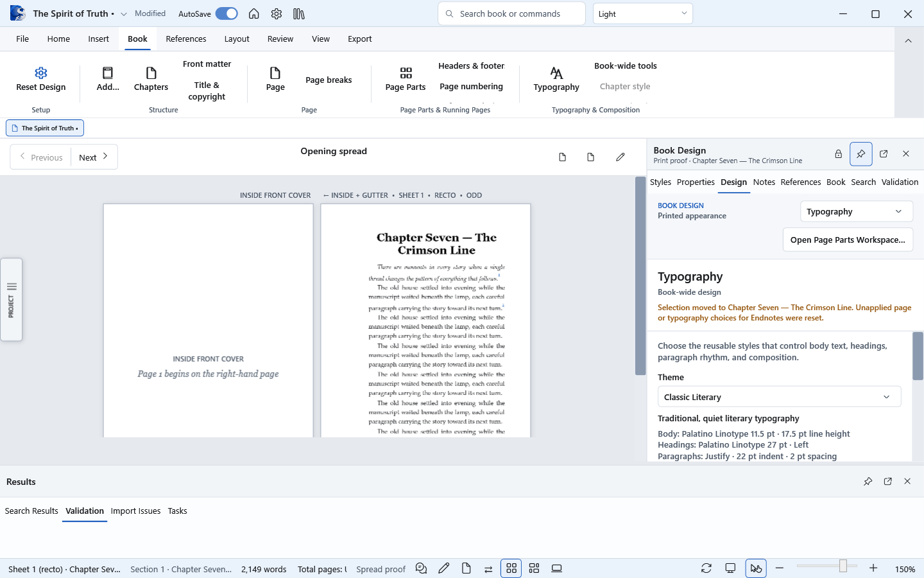Screen dimensions: 924x578
Task: Open the Chapters tool in ribbon
Action: [x=151, y=80]
